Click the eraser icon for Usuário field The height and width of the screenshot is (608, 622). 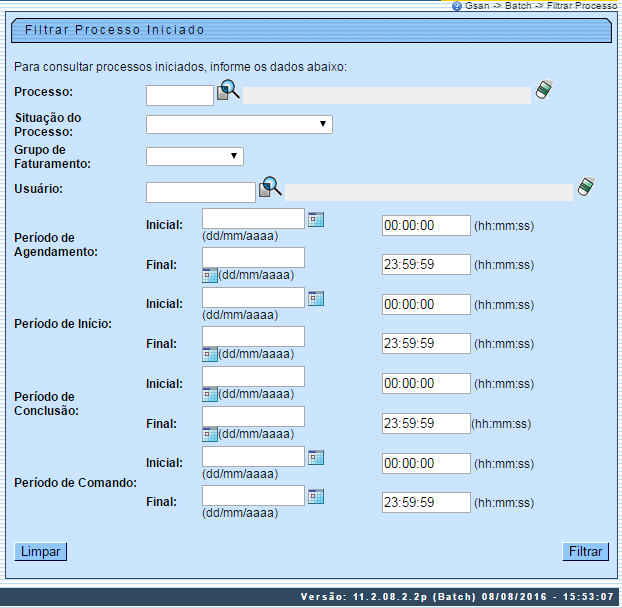pos(586,187)
